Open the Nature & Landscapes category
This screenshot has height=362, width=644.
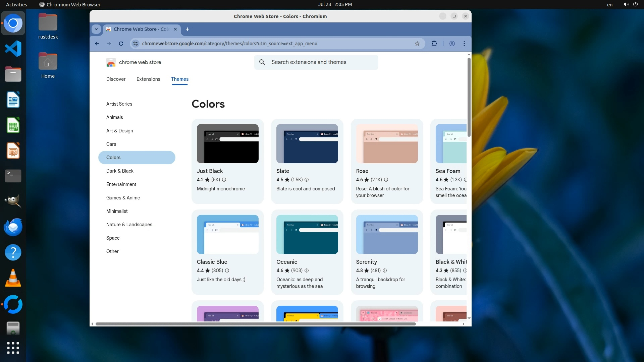[129, 225]
